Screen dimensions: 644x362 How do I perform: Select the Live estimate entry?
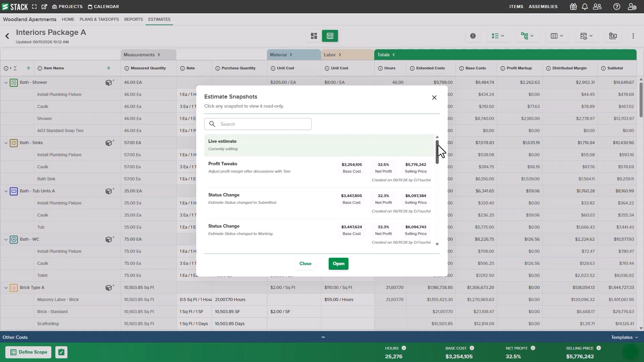319,145
